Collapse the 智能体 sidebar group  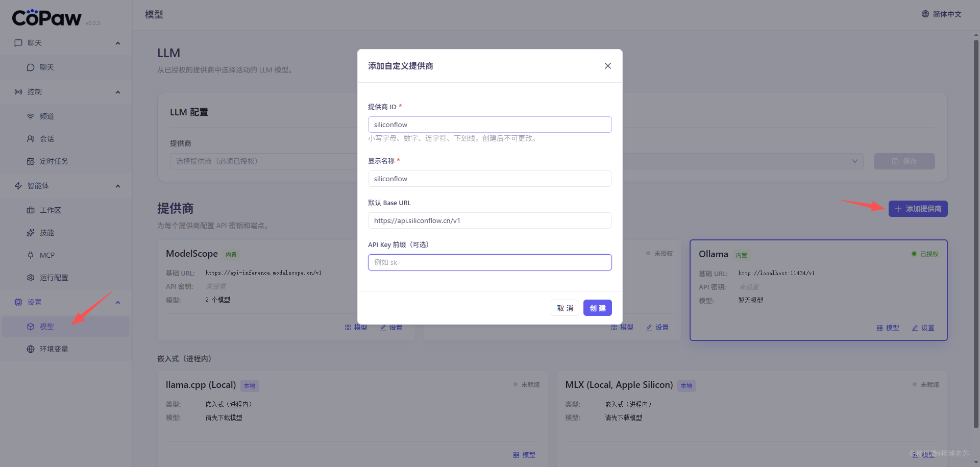[118, 186]
